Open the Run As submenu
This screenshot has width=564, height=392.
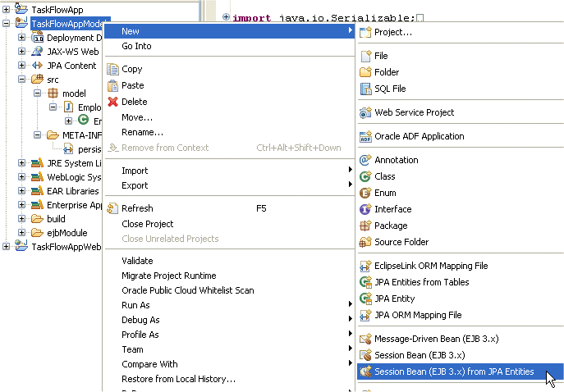coord(135,305)
